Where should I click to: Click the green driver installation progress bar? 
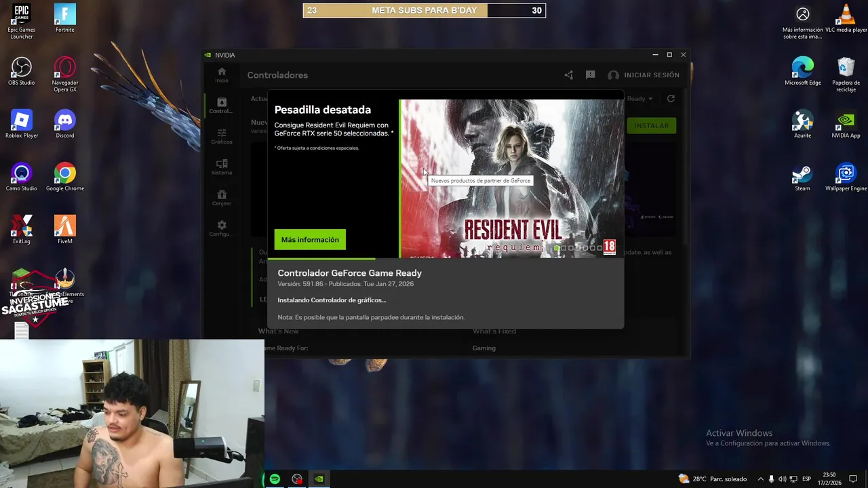[x=321, y=258]
